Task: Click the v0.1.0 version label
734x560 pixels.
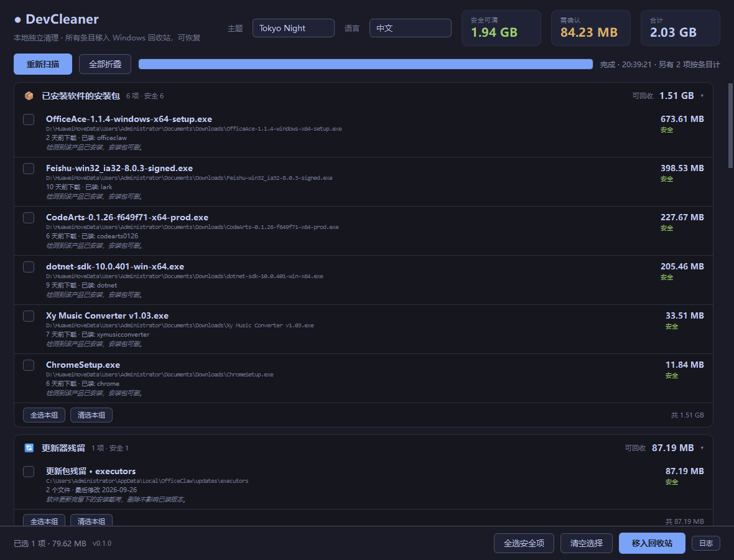Action: click(x=102, y=544)
